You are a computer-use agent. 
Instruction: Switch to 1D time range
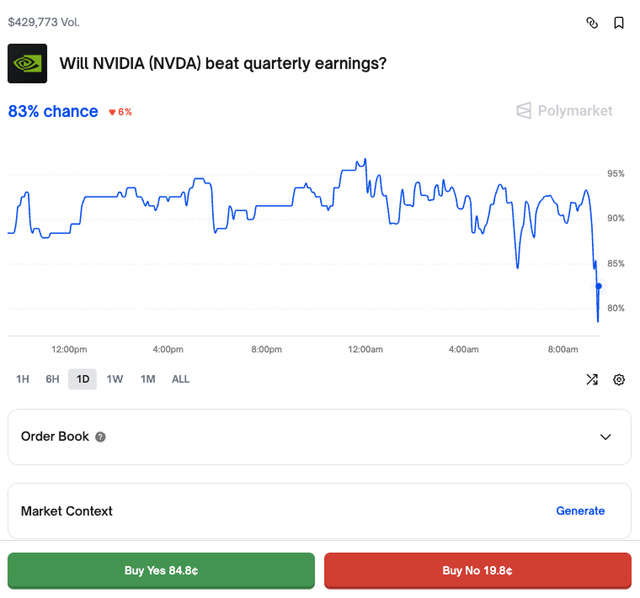click(83, 379)
